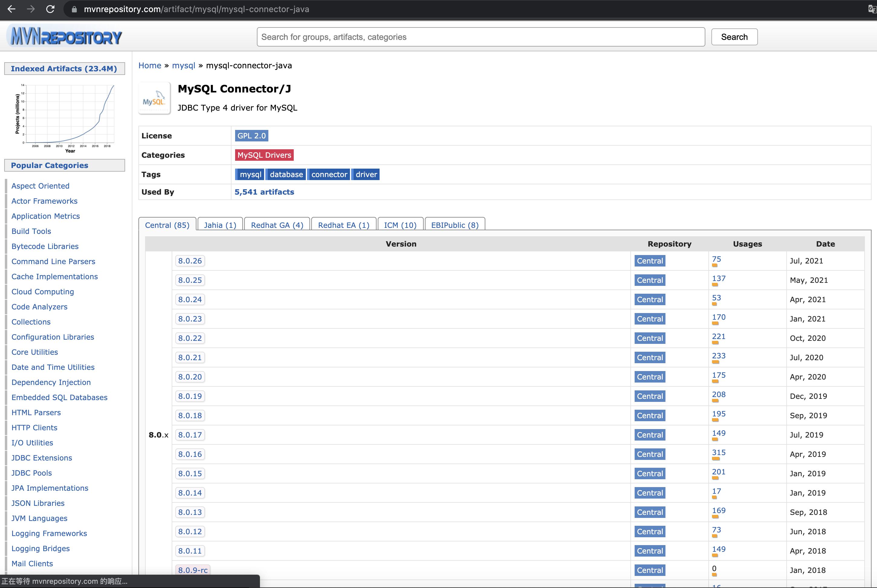Viewport: 877px width, 588px height.
Task: Reload the page with the refresh icon
Action: [50, 9]
